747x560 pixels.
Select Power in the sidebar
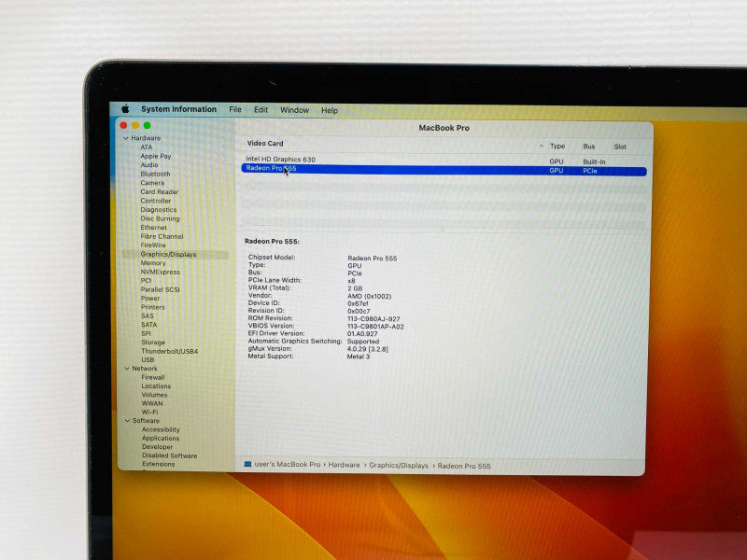pyautogui.click(x=150, y=298)
